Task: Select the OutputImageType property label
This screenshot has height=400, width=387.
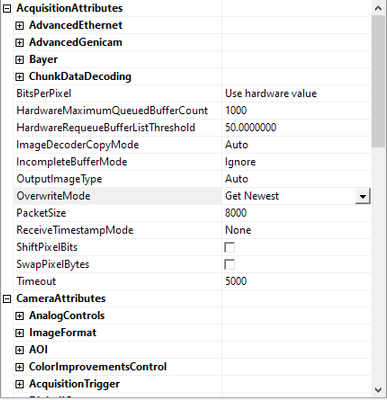Action: 59,179
